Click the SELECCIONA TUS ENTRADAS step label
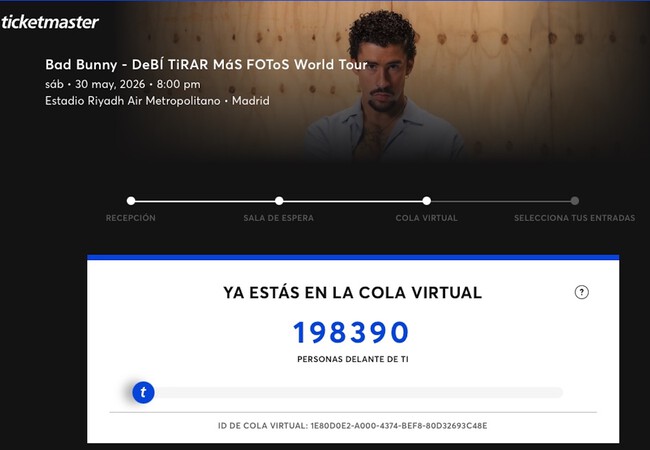The height and width of the screenshot is (450, 650). [575, 218]
